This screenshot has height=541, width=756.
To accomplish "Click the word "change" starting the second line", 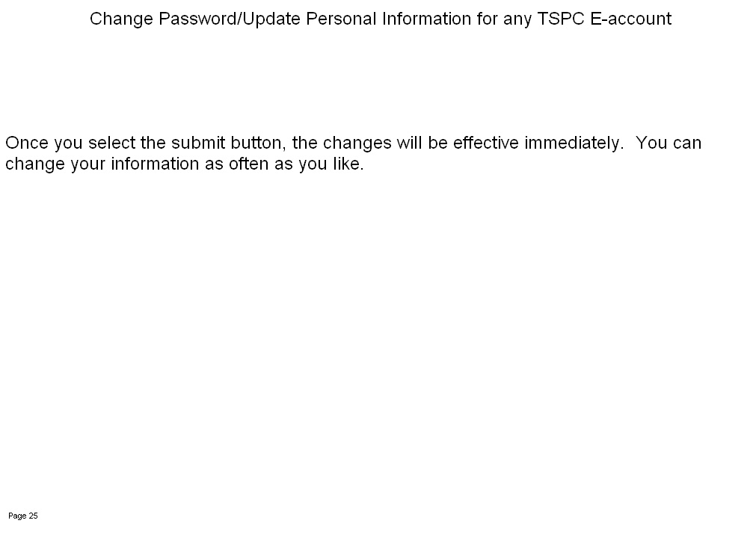I will pyautogui.click(x=35, y=164).
